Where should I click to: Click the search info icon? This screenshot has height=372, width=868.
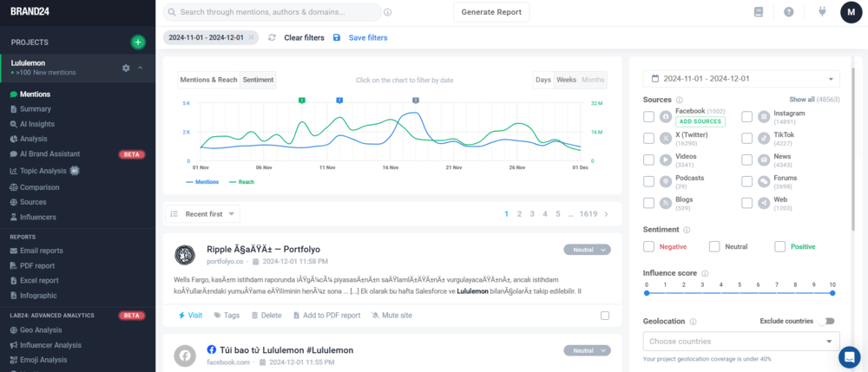(x=387, y=12)
